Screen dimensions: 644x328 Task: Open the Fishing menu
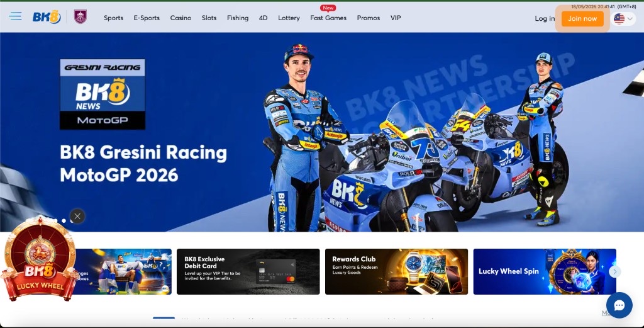(238, 18)
